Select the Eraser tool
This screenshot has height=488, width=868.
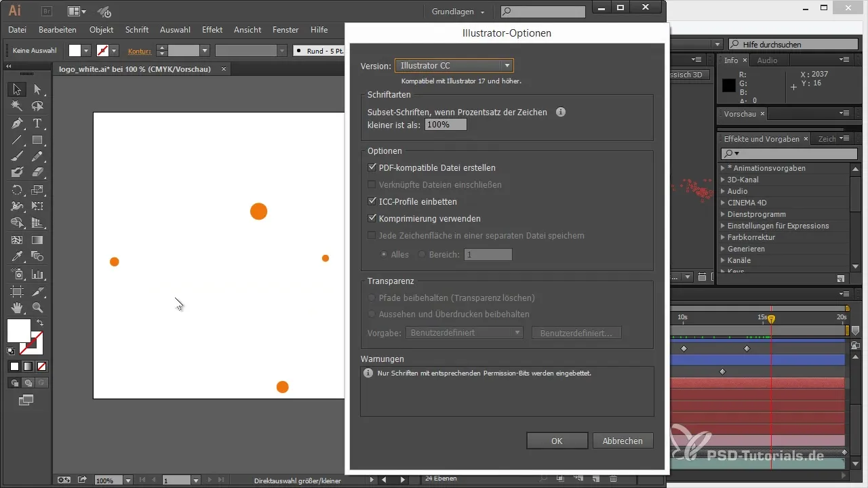coord(37,173)
